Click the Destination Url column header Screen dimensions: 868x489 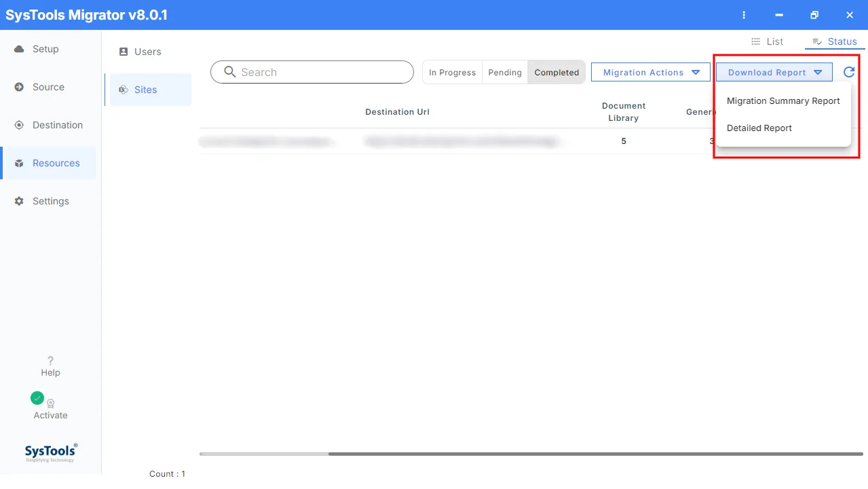click(x=397, y=112)
